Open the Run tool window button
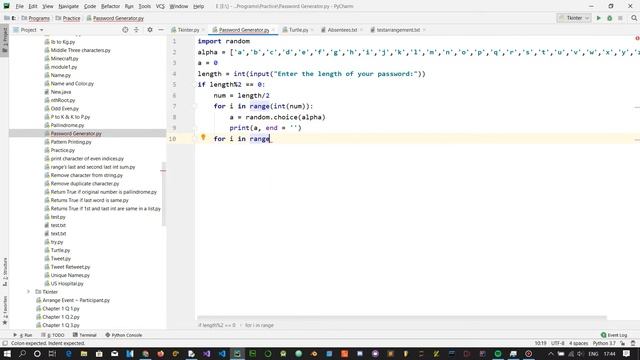The height and width of the screenshot is (360, 640). tap(22, 335)
